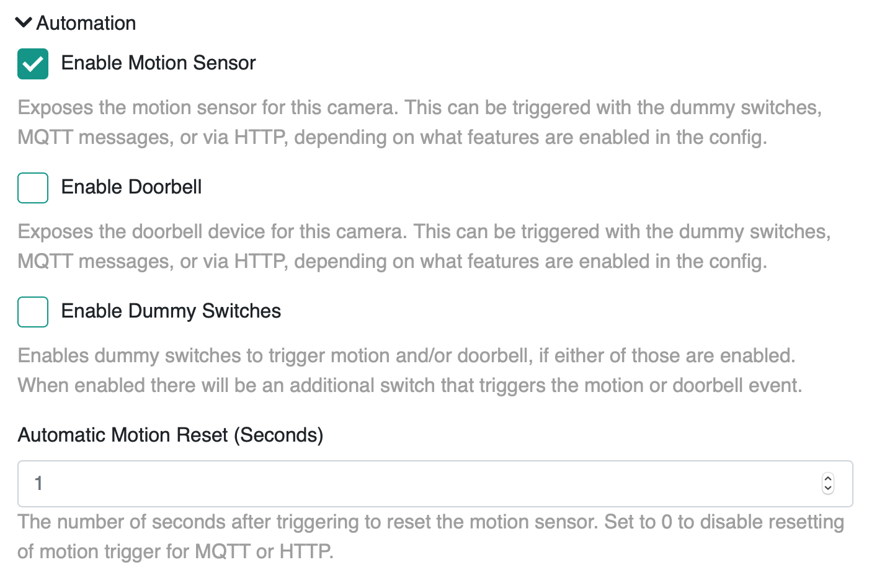
Task: Click 'Exposes the motion sensor for this camera' text
Action: 208,107
